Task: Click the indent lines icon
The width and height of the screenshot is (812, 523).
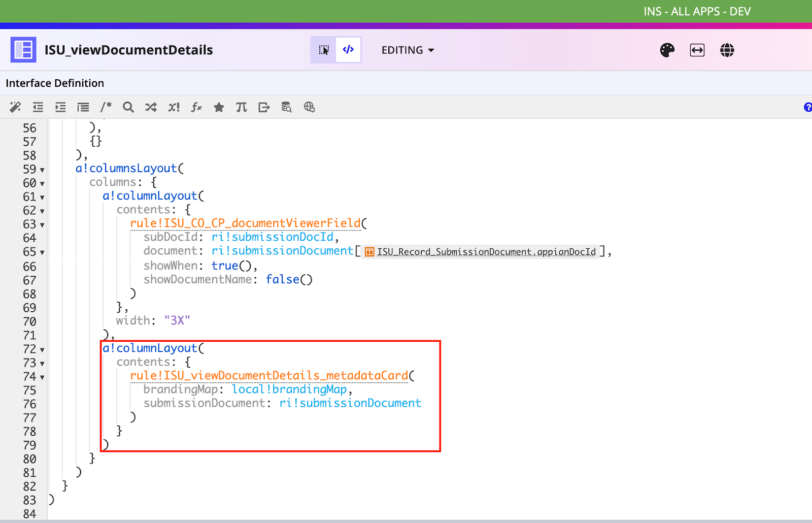Action: pos(60,107)
